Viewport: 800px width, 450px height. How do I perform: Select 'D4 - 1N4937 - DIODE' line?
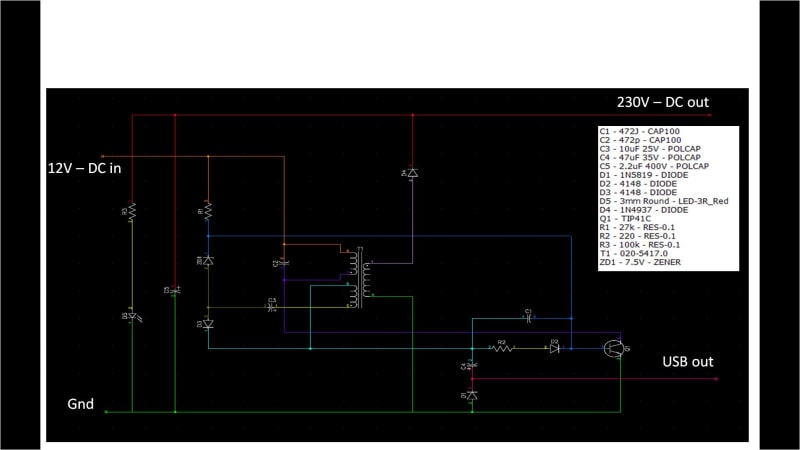coord(644,210)
